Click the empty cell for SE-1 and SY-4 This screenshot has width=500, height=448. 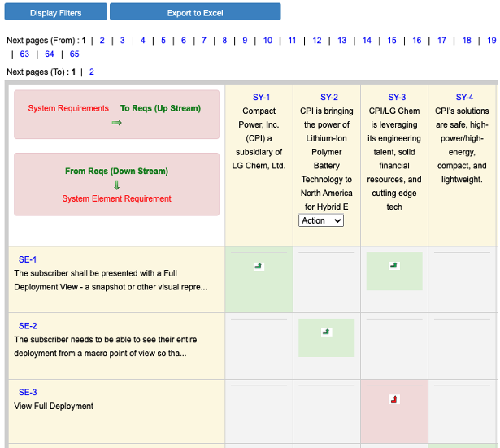(462, 280)
